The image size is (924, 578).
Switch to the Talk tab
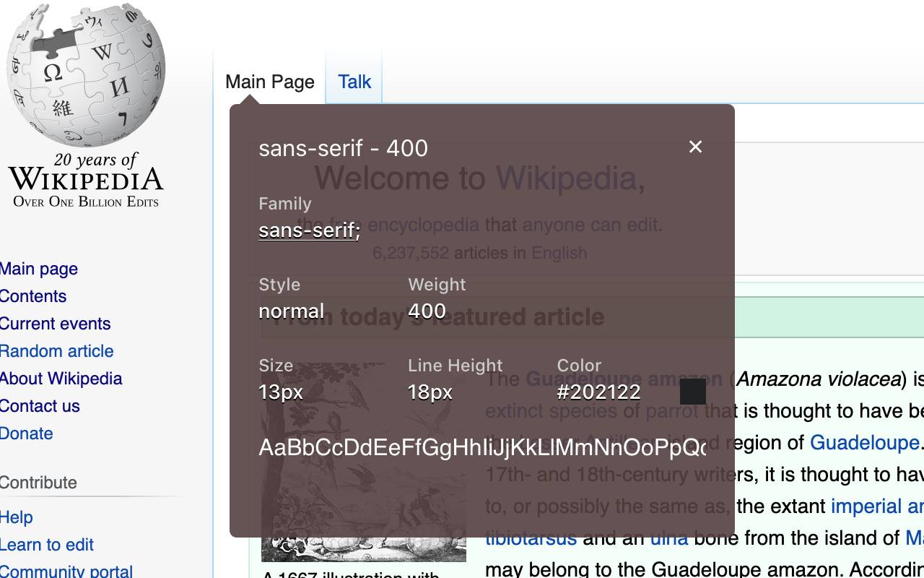(353, 82)
